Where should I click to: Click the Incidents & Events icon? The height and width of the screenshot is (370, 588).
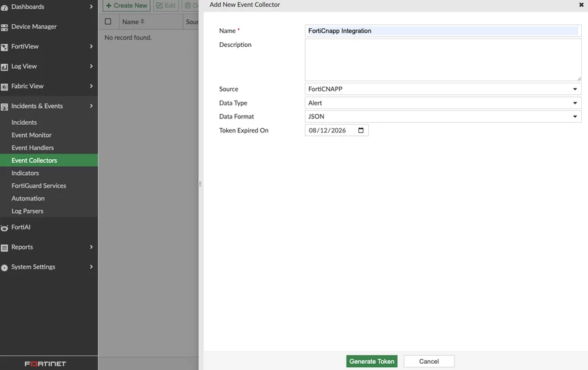pos(5,107)
